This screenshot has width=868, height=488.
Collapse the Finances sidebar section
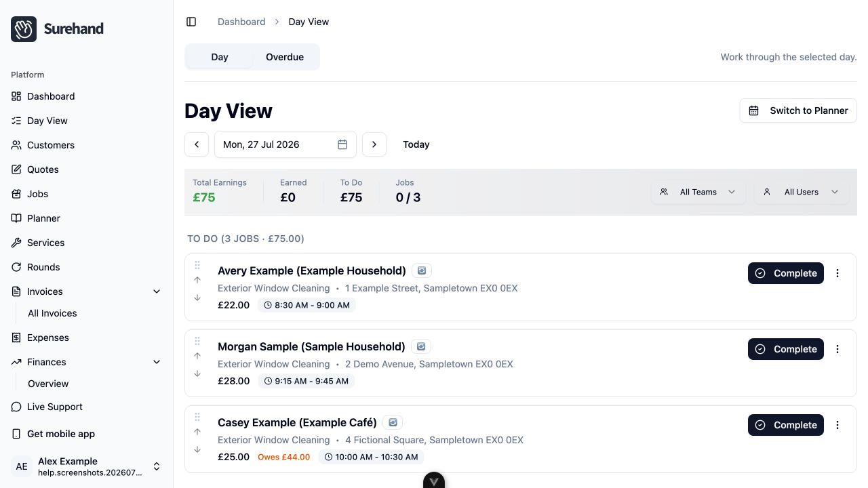click(157, 362)
